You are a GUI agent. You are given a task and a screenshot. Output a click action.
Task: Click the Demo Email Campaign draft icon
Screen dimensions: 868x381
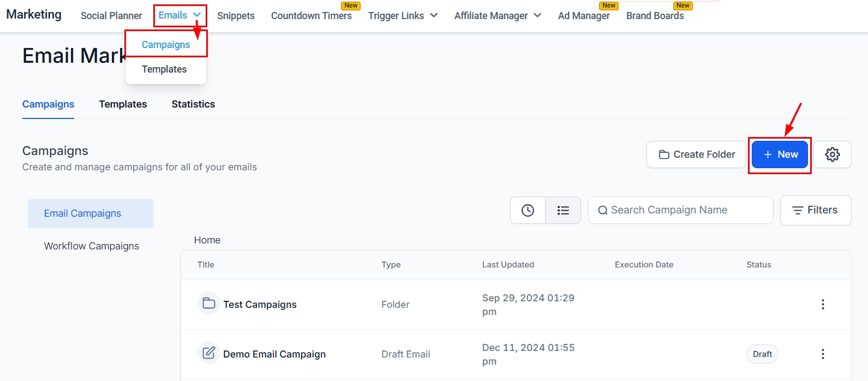(208, 353)
